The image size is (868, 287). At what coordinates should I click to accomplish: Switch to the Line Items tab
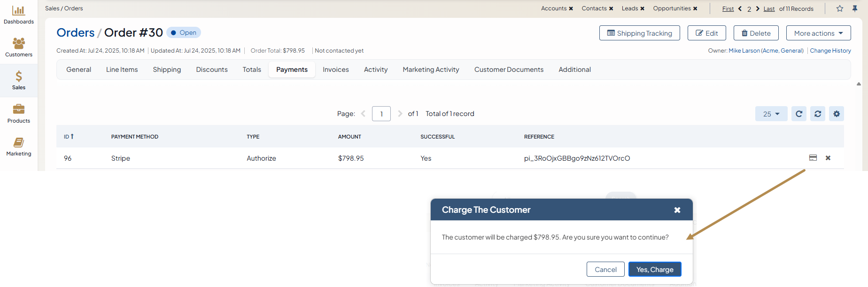(122, 70)
